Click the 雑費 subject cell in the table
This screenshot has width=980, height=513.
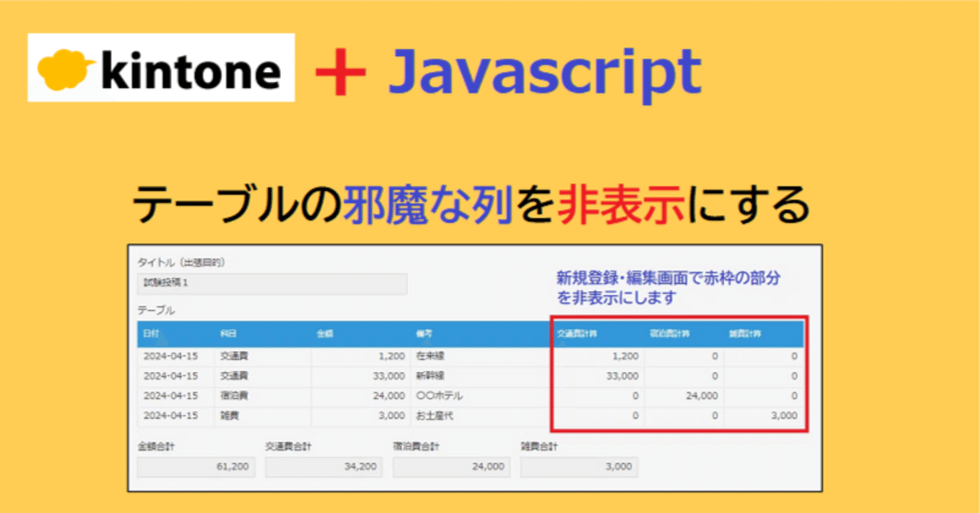(x=230, y=416)
